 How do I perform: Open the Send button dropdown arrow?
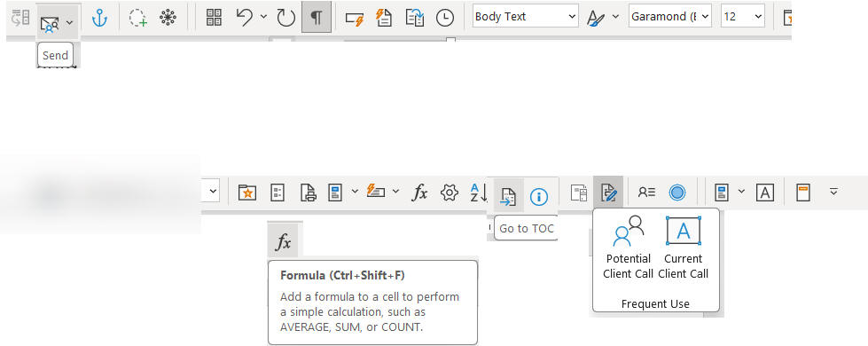(69, 23)
